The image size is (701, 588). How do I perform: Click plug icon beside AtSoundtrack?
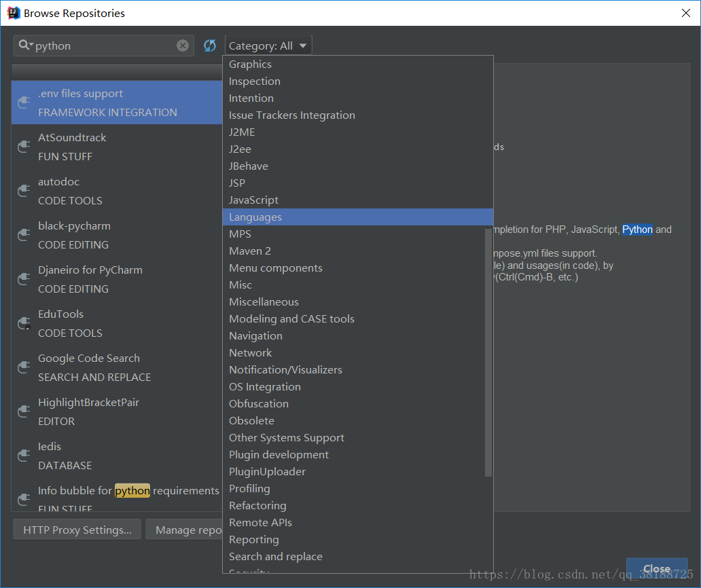(24, 147)
